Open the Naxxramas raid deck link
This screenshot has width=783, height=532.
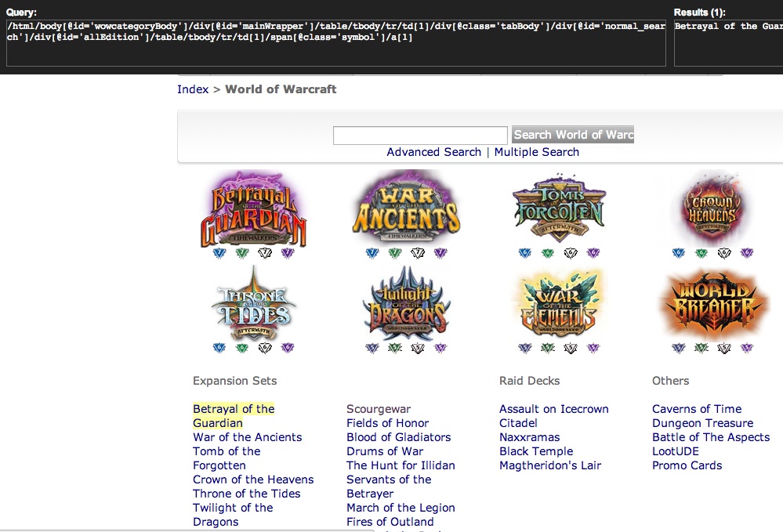[x=529, y=437]
